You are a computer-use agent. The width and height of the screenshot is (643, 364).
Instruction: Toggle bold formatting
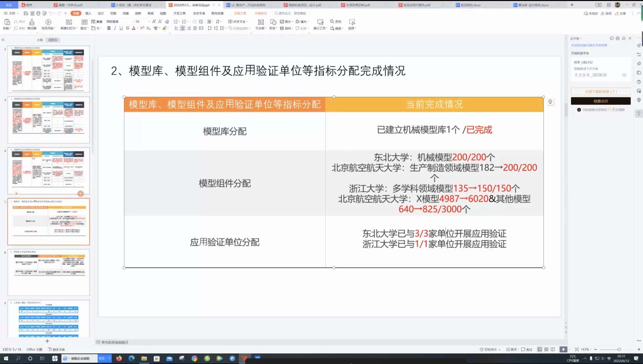pos(109,28)
